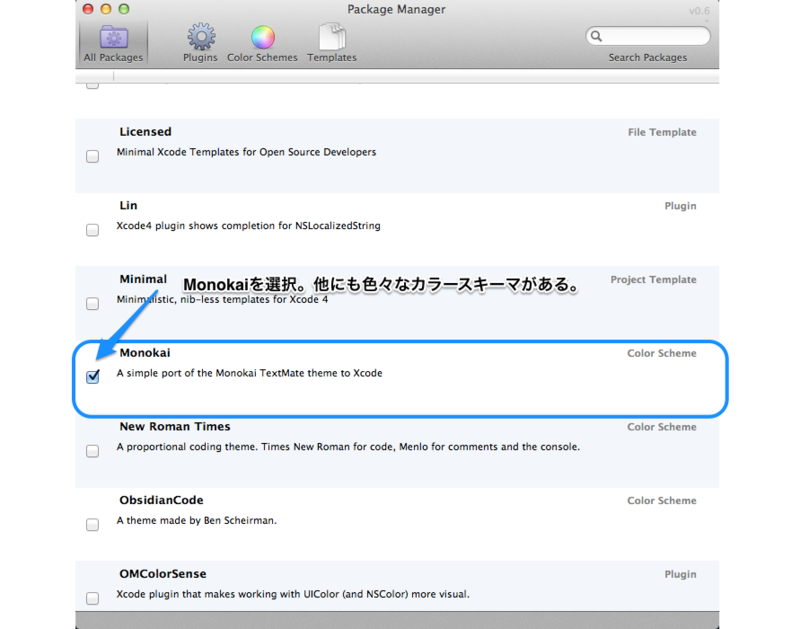
Task: Click Lin's Plugin type label
Action: pos(680,206)
